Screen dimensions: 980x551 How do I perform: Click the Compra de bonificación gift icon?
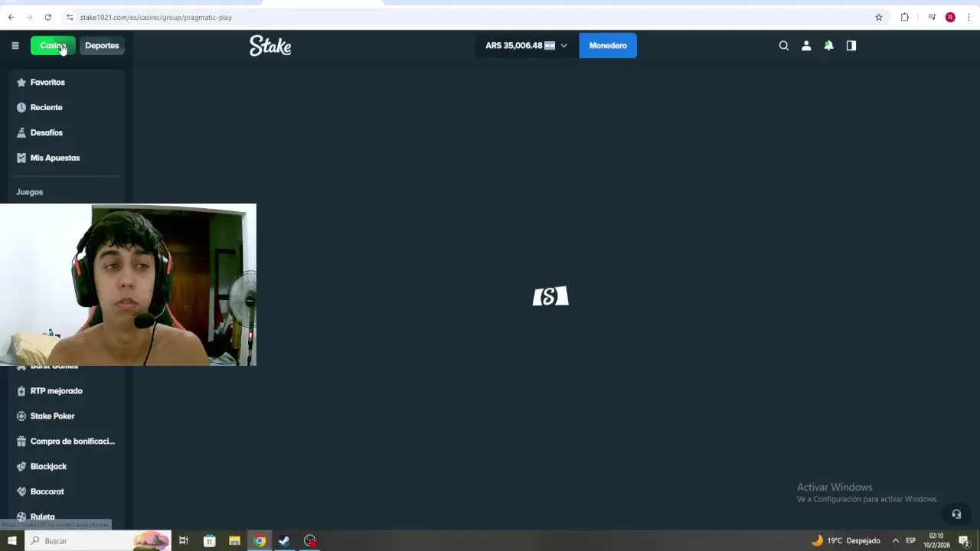coord(21,442)
